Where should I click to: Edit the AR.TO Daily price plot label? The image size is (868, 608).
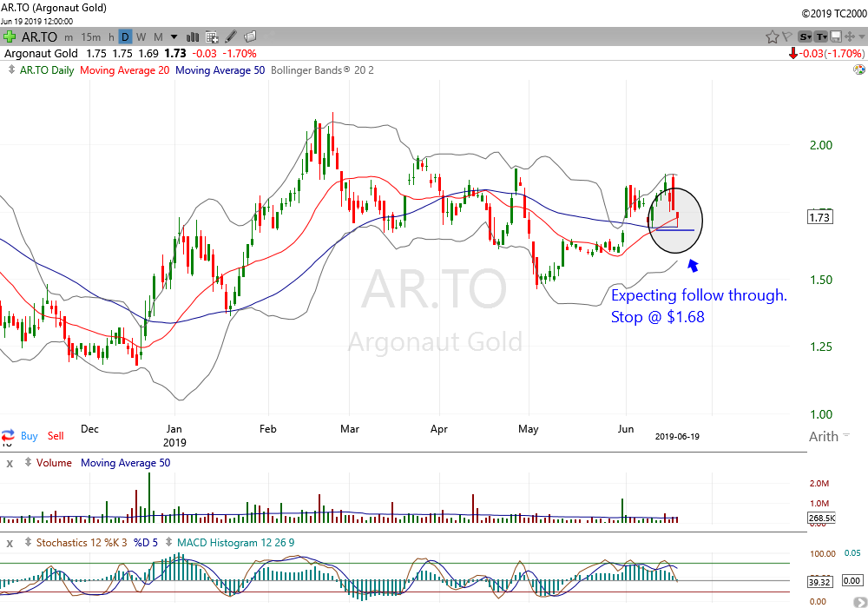[47, 70]
